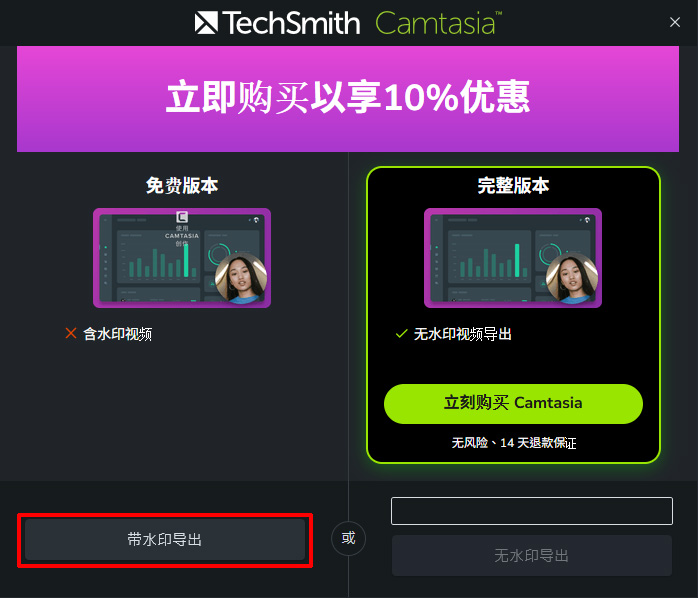Click the 或 circle divider
698x598 pixels.
point(349,538)
